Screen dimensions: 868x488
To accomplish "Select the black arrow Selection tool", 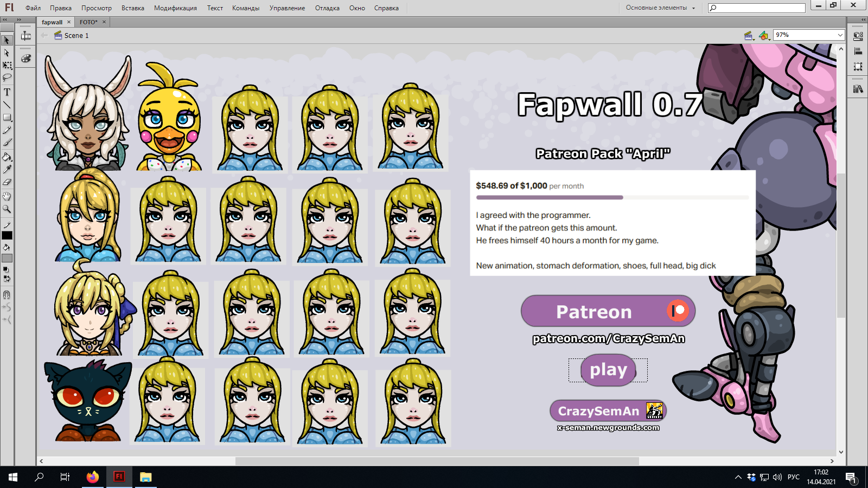I will tap(7, 40).
